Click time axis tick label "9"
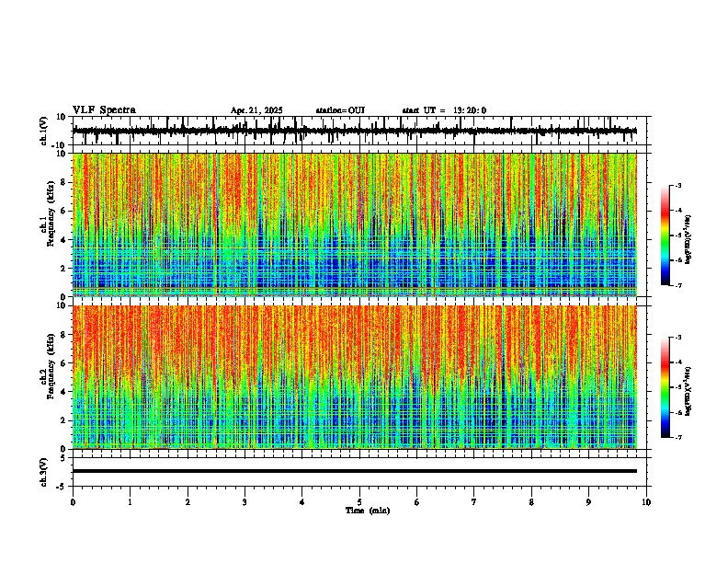 pos(588,502)
